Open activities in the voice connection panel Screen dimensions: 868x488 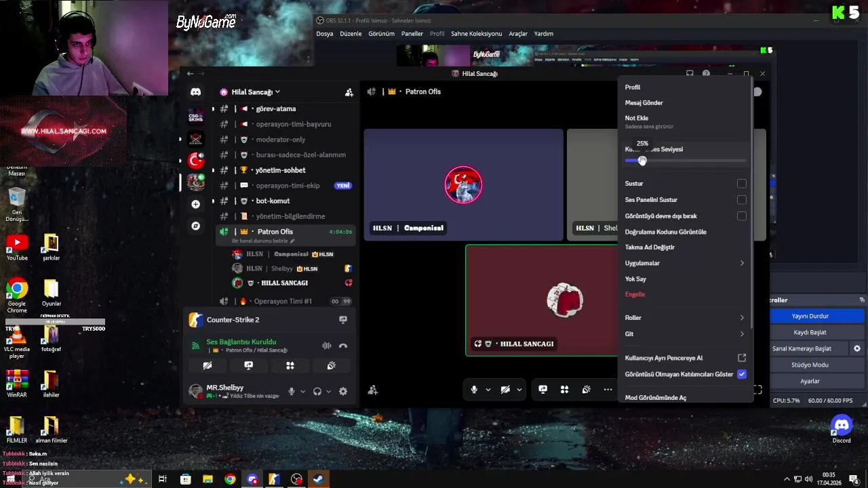(x=290, y=365)
